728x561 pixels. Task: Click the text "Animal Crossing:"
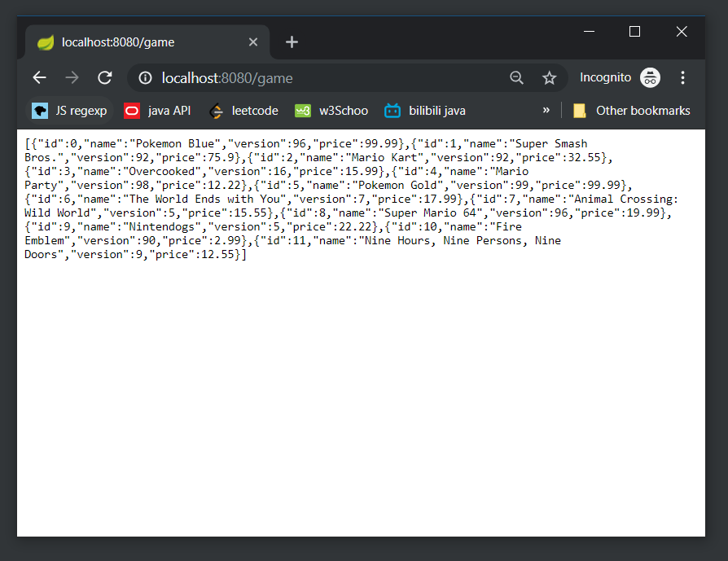tap(626, 199)
